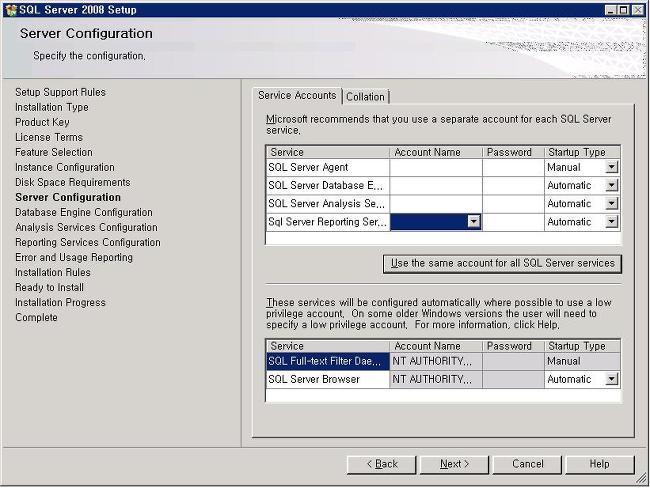Click Product Key step
The height and width of the screenshot is (488, 650).
42,122
